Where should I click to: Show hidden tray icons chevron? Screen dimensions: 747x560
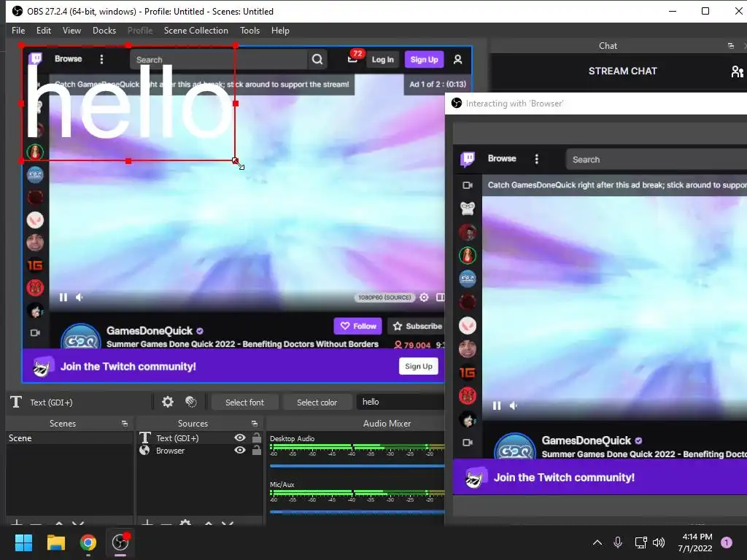pyautogui.click(x=597, y=542)
